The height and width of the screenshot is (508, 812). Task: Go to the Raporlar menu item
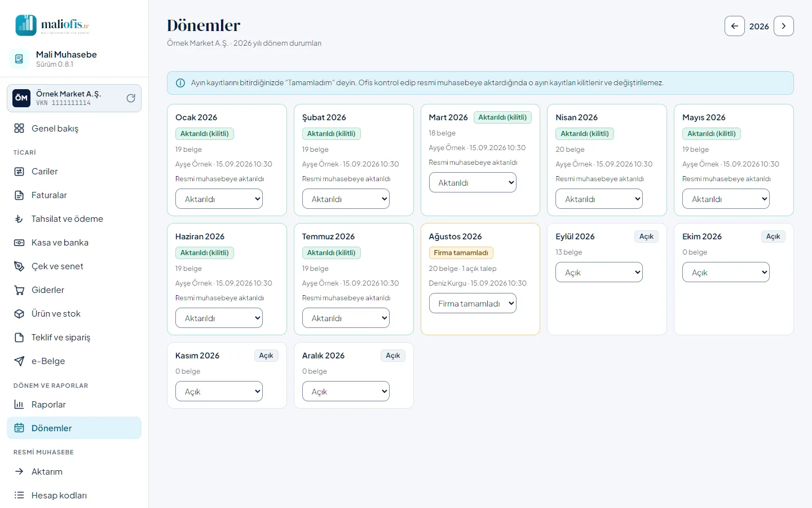(x=74, y=405)
